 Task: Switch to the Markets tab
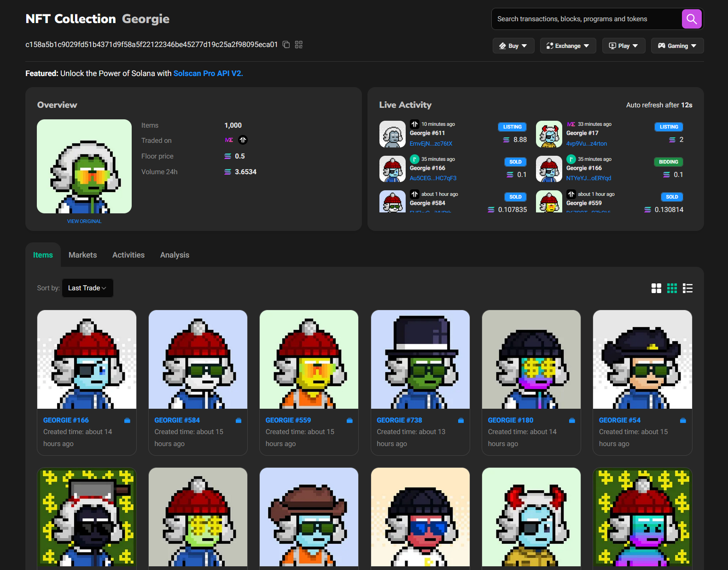pyautogui.click(x=83, y=255)
